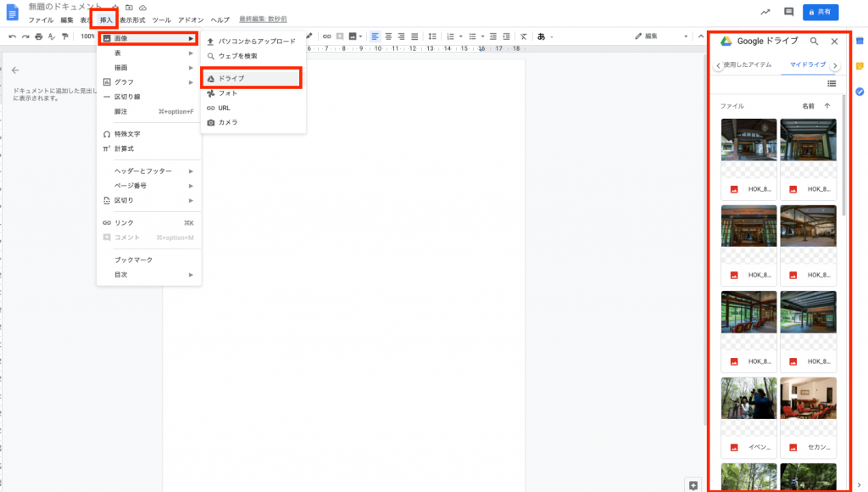The height and width of the screenshot is (492, 868).
Task: Select 区切り線 menu entry
Action: 148,97
